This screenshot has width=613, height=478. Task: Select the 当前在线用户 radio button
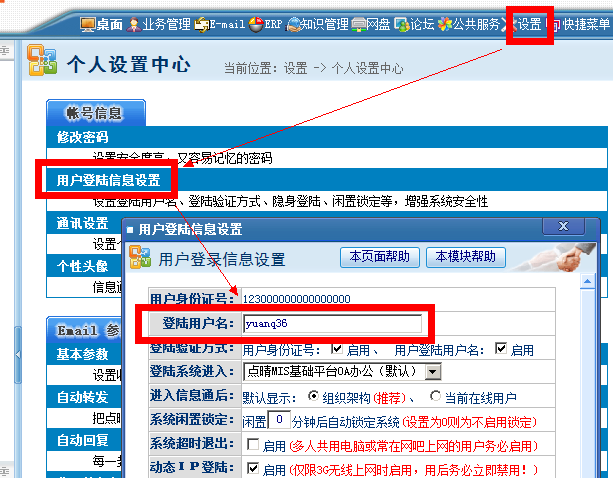coord(435,396)
